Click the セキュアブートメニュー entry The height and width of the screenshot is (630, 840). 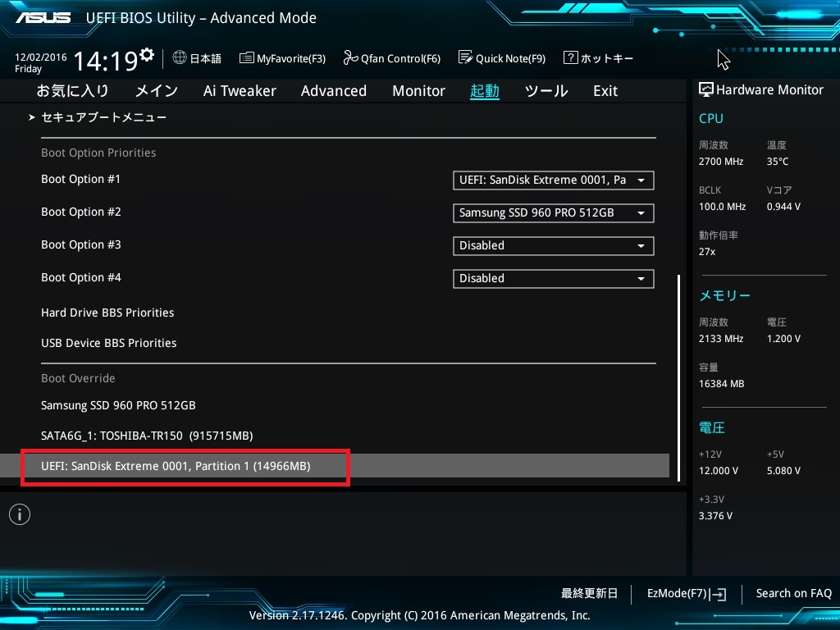click(x=104, y=117)
